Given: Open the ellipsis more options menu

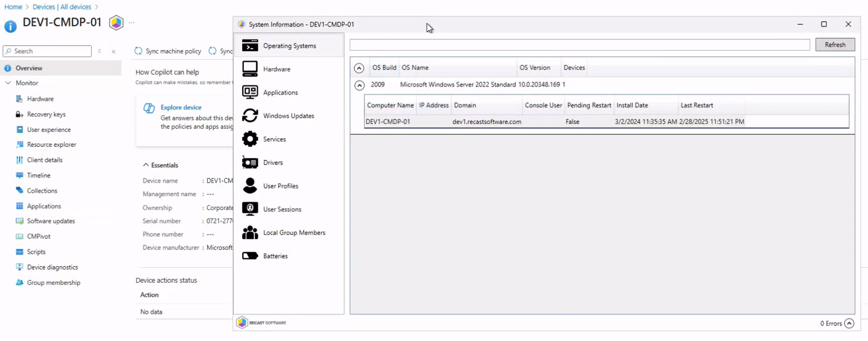Looking at the screenshot, I should pos(131,23).
